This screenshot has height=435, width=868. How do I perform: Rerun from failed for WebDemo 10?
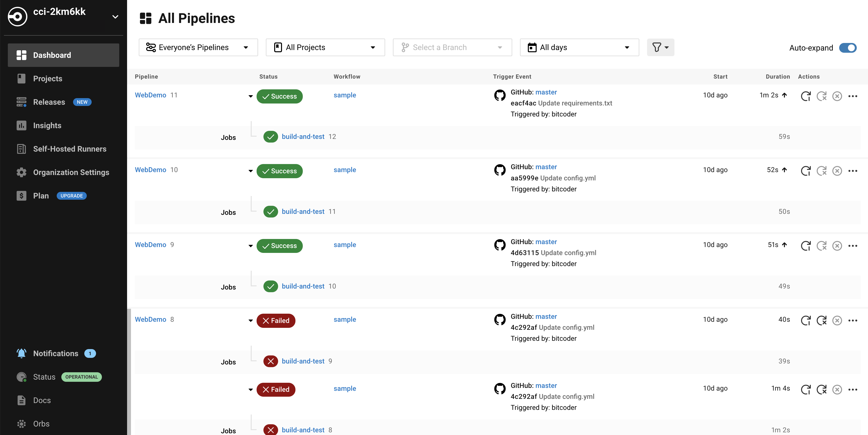tap(822, 171)
